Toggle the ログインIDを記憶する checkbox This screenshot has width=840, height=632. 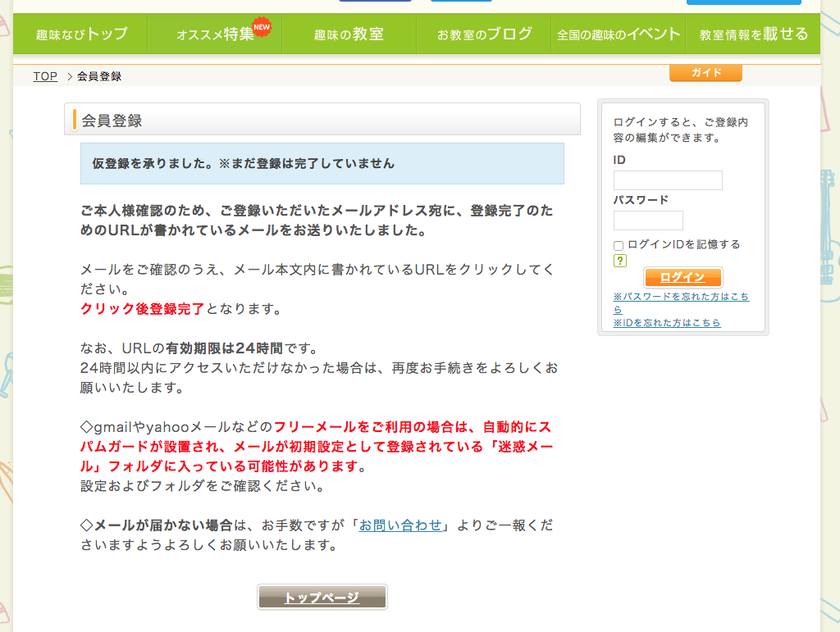[x=619, y=245]
